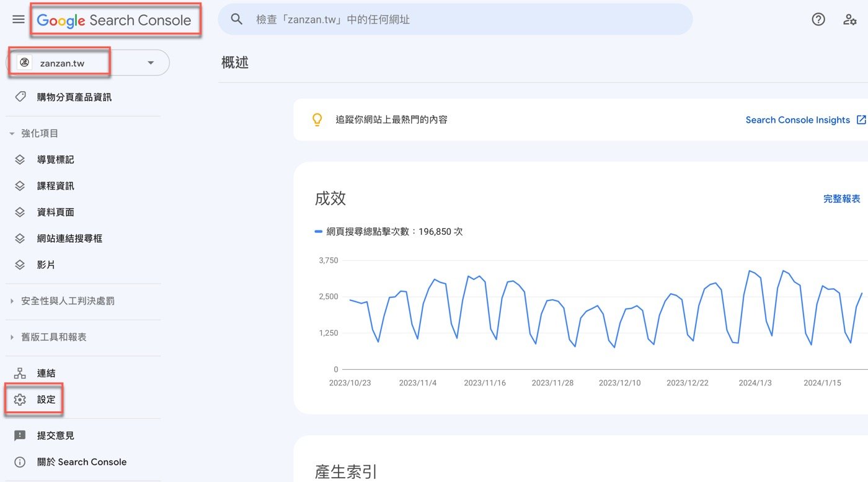Focus the URL inspection search field

point(455,19)
